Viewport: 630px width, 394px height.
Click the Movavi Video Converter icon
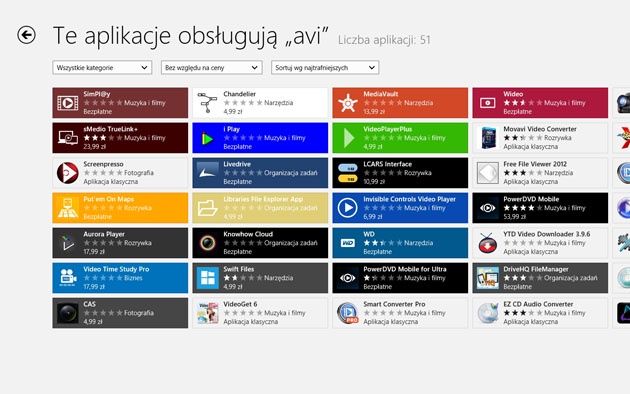(x=488, y=138)
